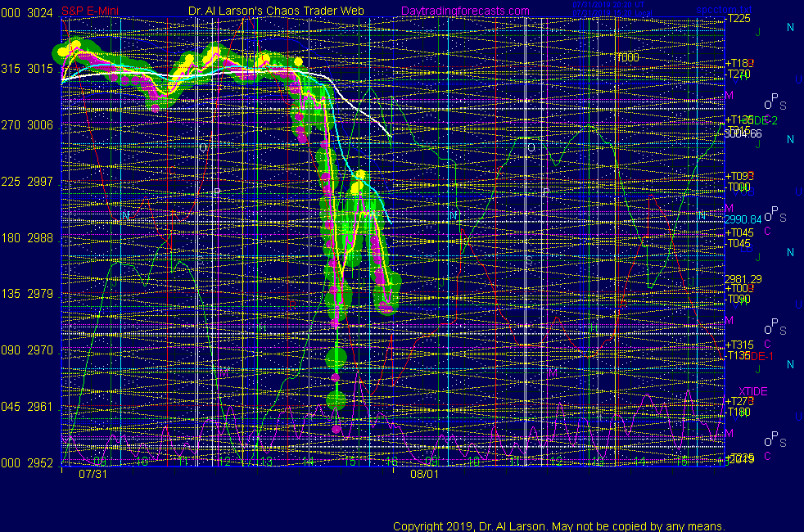Click the white 3004.66 price value
Viewport: 804px width, 532px height.
[743, 133]
